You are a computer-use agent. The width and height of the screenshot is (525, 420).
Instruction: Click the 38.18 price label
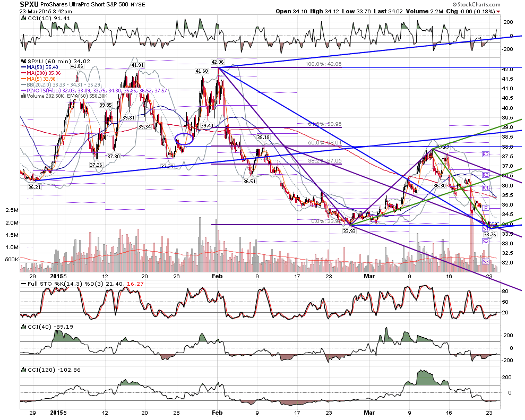[x=263, y=138]
